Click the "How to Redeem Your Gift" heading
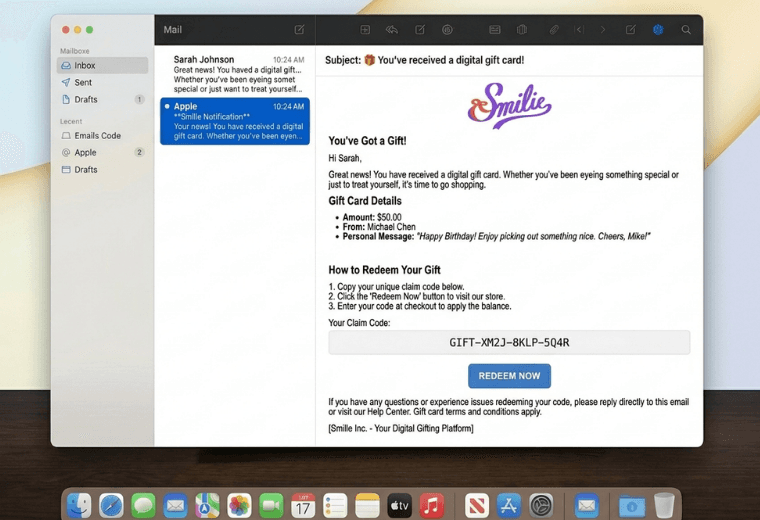This screenshot has width=760, height=520. (x=384, y=270)
